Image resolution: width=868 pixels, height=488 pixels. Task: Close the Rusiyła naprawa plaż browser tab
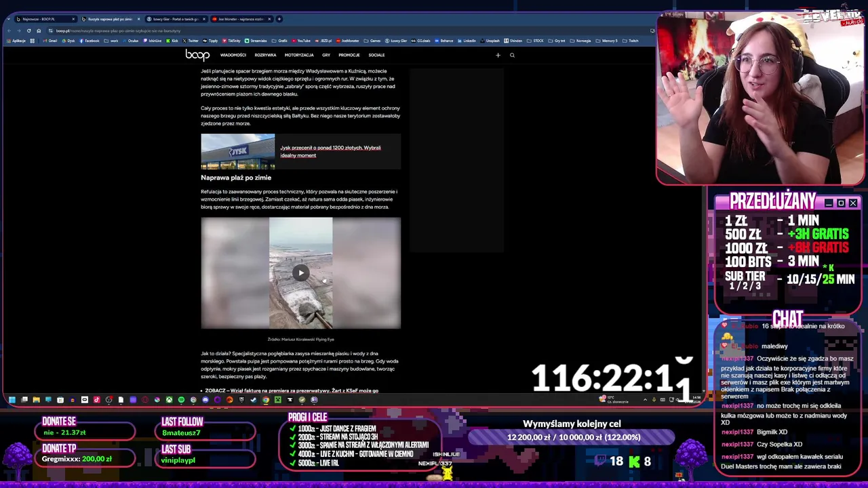(x=138, y=19)
